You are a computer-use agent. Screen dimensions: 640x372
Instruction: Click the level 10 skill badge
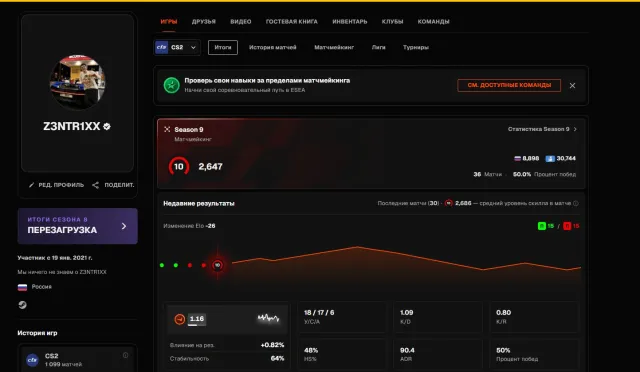(x=179, y=167)
